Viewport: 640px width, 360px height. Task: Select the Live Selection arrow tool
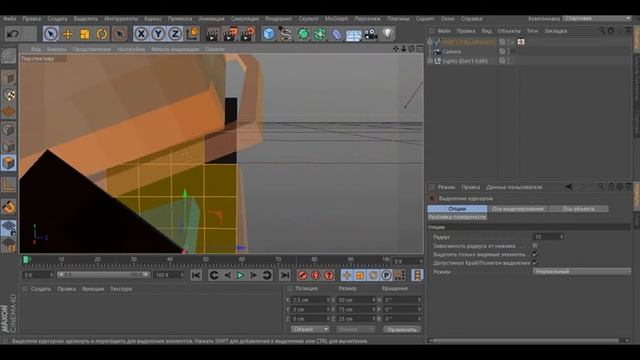pyautogui.click(x=51, y=34)
